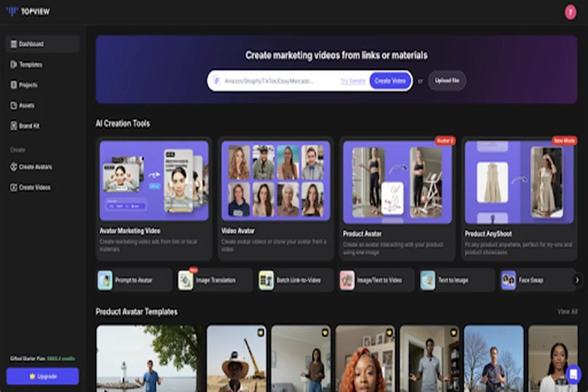Click the link icon in URL field
Screen dimensions: 588x392
coord(217,80)
